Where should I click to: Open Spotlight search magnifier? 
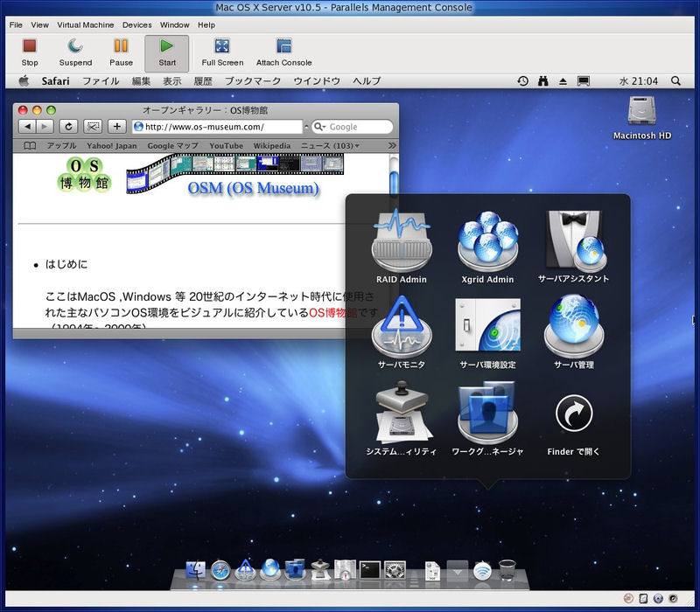(675, 80)
